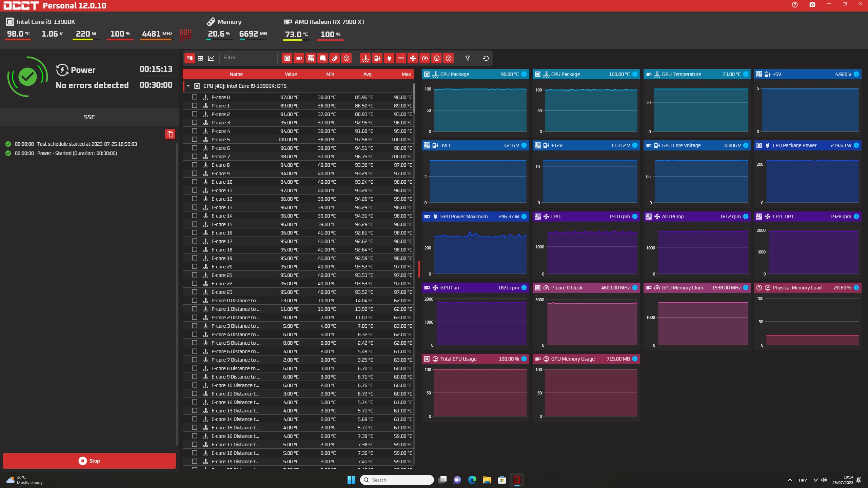Click the 'Test schedule started' log entry
This screenshot has width=868, height=488.
coord(87,144)
